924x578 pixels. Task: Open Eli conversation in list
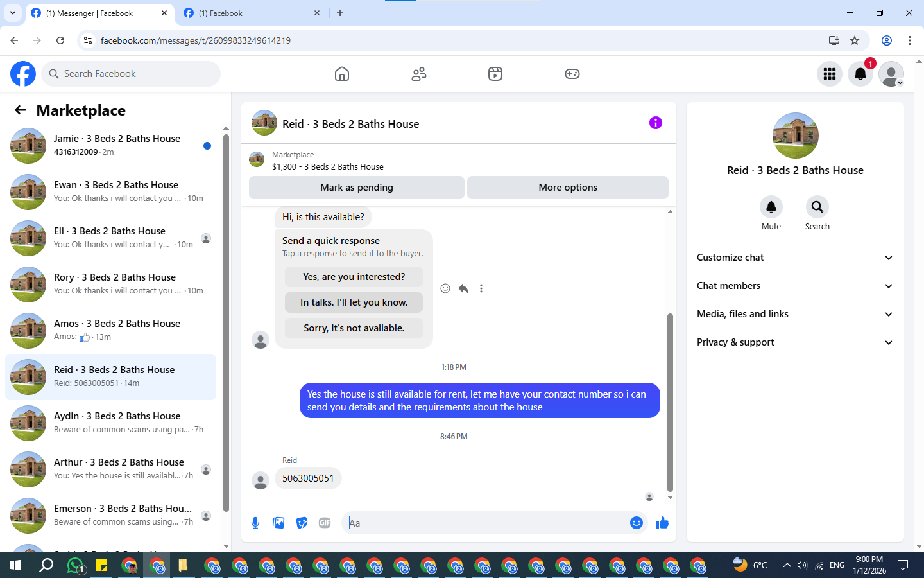click(x=110, y=238)
